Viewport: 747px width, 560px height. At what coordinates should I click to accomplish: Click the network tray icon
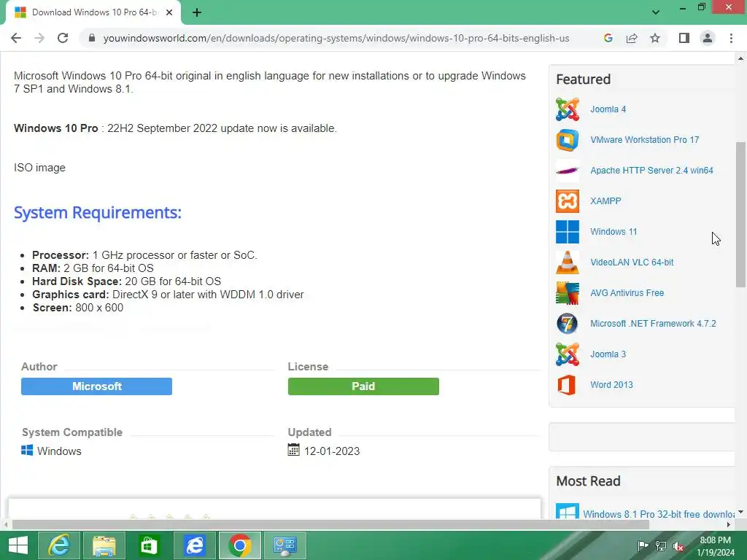(x=661, y=546)
